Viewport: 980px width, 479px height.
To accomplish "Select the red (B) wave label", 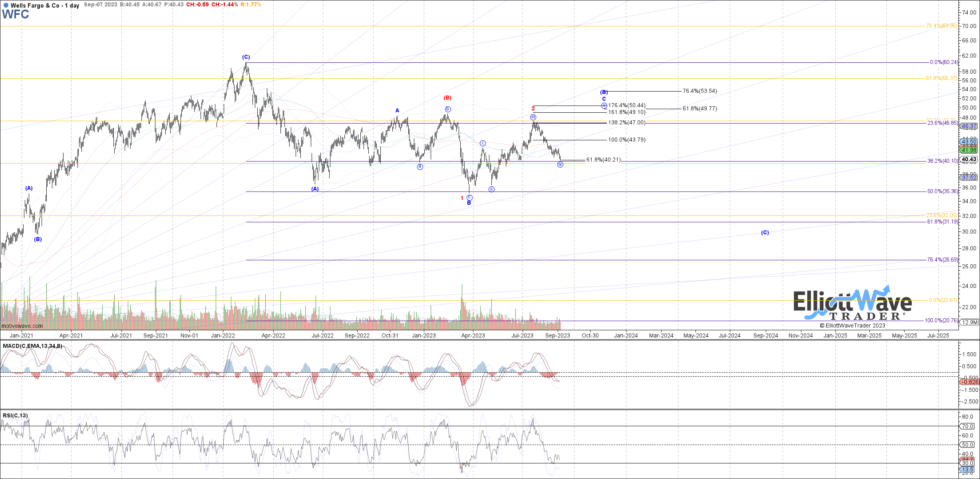I will pyautogui.click(x=447, y=98).
